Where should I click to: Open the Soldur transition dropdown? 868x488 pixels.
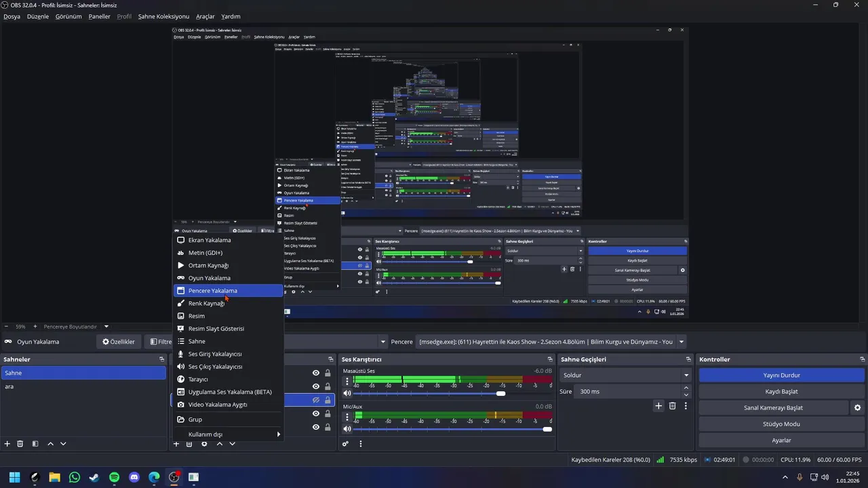point(625,375)
